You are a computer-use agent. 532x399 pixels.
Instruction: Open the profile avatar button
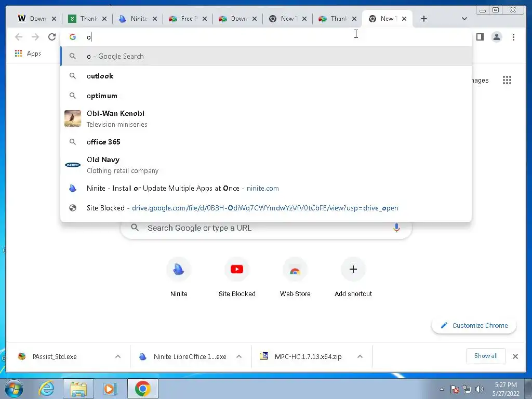click(x=496, y=37)
